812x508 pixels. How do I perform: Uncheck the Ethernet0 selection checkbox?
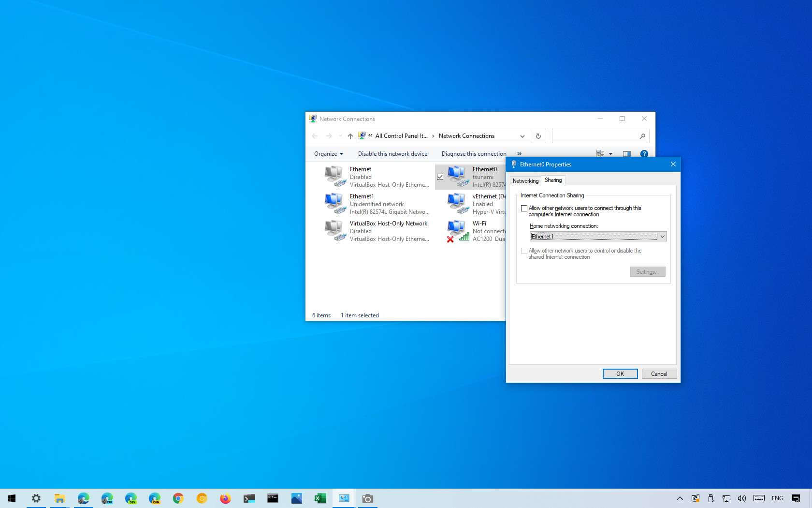(x=440, y=177)
